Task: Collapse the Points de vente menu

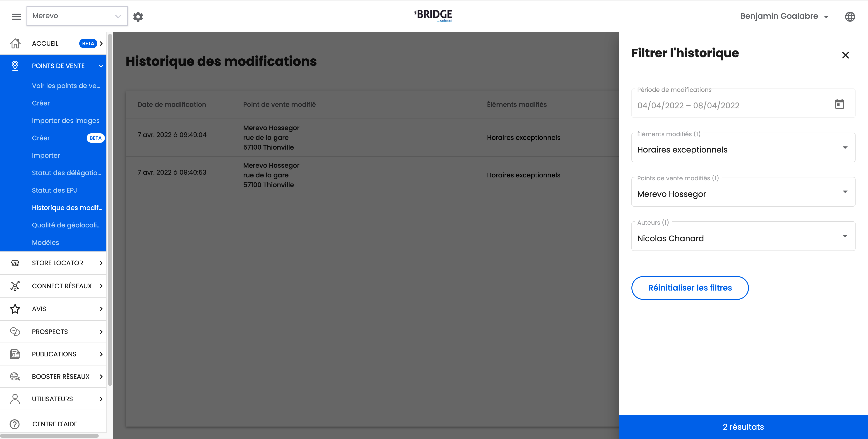Action: 101,66
